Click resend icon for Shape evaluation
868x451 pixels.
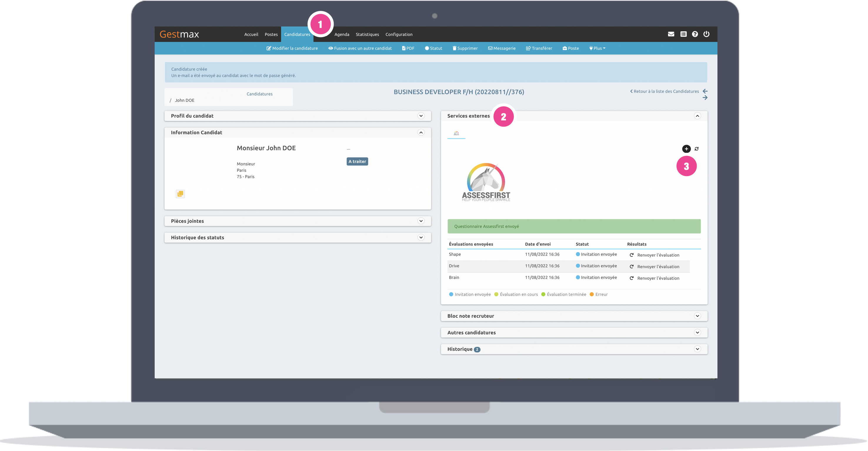pos(632,255)
